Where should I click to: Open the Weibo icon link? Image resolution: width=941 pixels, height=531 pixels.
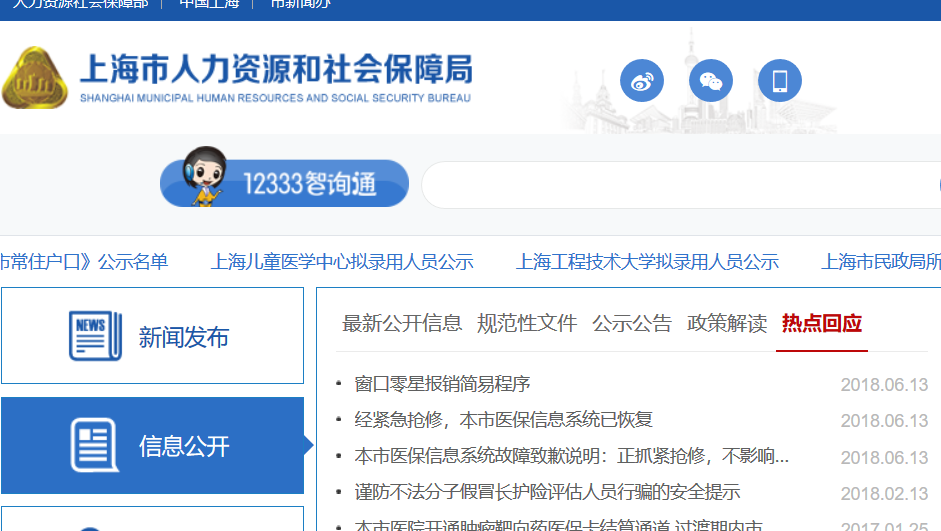642,80
